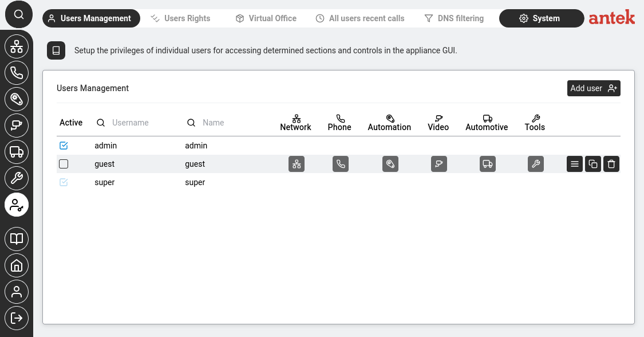Open the search icon at sidebar top

(x=18, y=14)
